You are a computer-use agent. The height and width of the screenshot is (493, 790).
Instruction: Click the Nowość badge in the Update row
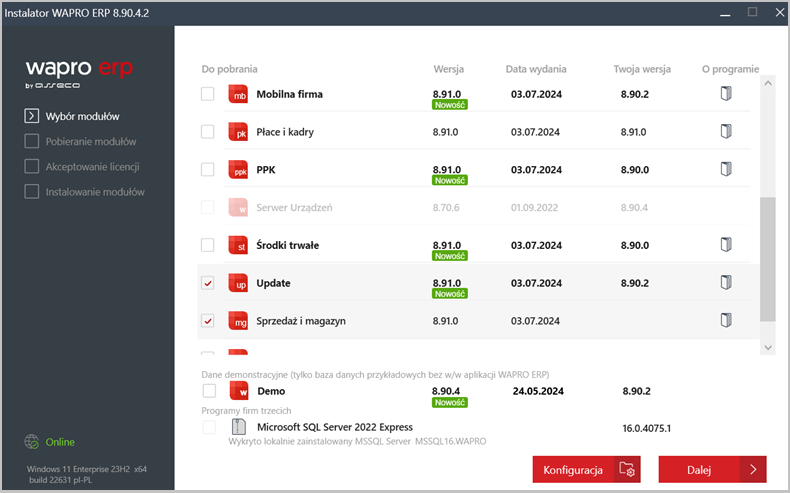pos(449,294)
